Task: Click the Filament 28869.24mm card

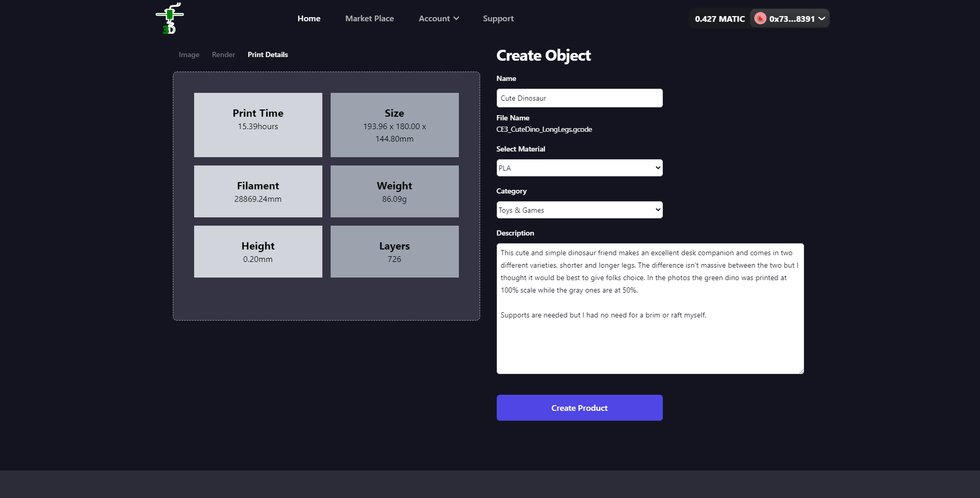Action: [x=258, y=191]
